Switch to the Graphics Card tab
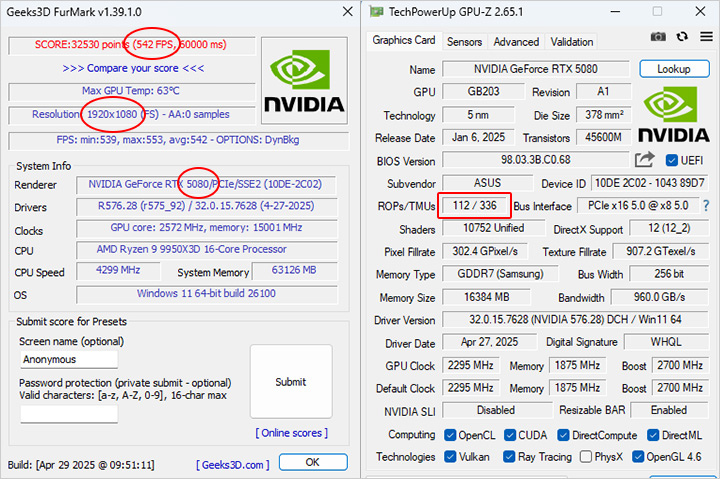 coord(404,40)
